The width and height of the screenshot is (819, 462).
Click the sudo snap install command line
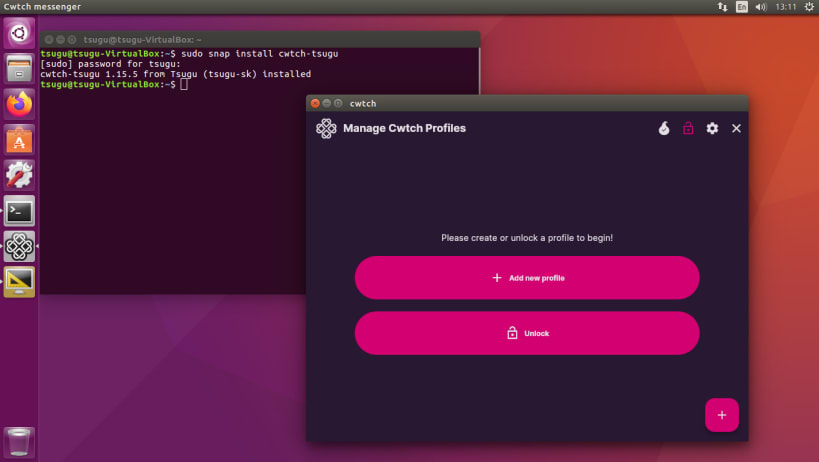coord(189,54)
